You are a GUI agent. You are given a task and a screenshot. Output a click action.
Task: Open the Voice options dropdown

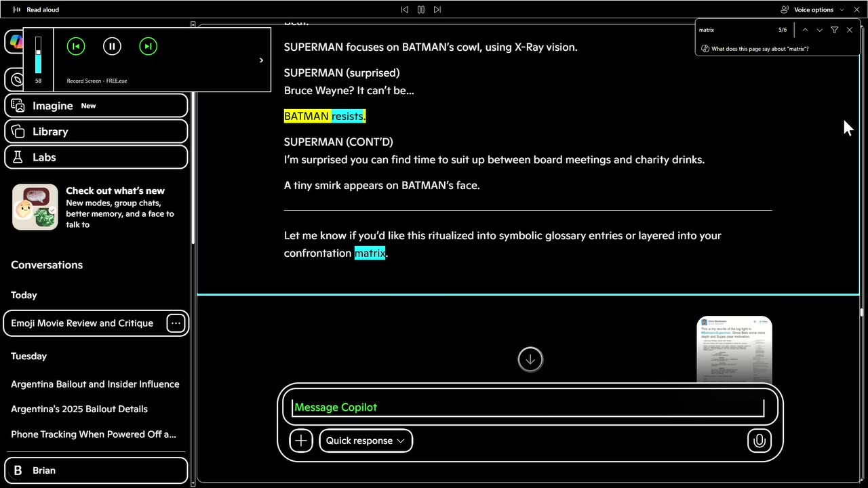[x=812, y=9]
